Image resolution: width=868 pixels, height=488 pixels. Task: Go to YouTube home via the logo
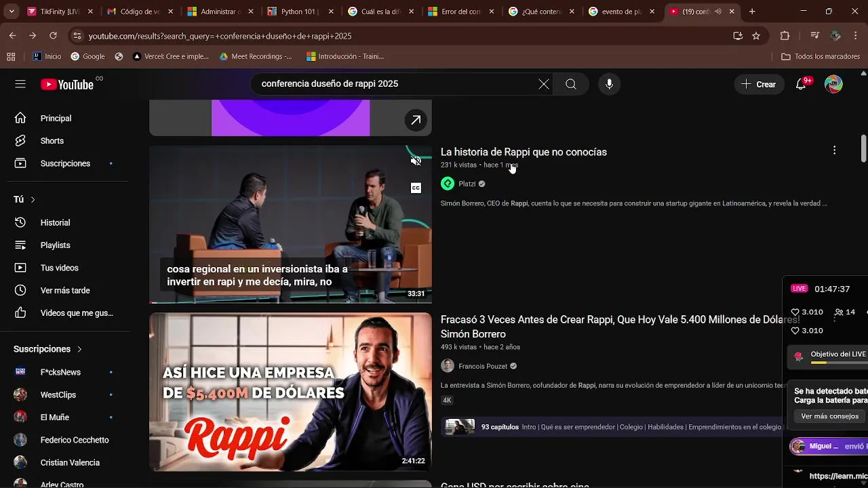click(67, 84)
